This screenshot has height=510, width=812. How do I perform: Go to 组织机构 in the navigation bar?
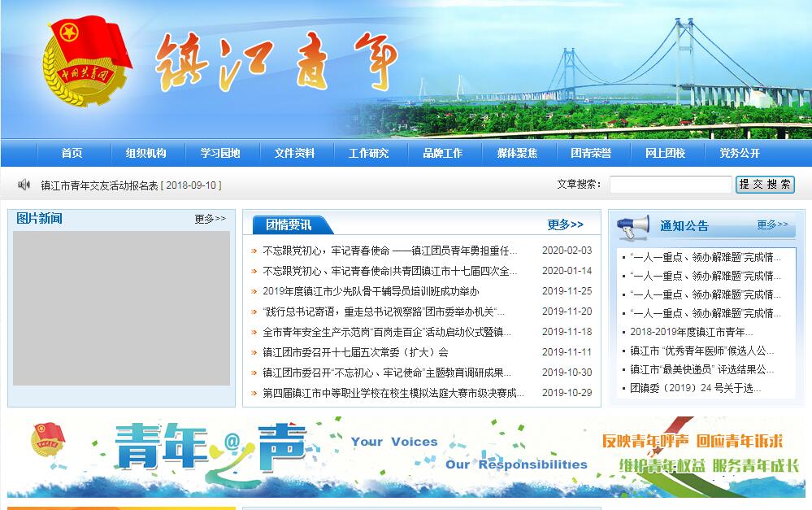coord(145,153)
